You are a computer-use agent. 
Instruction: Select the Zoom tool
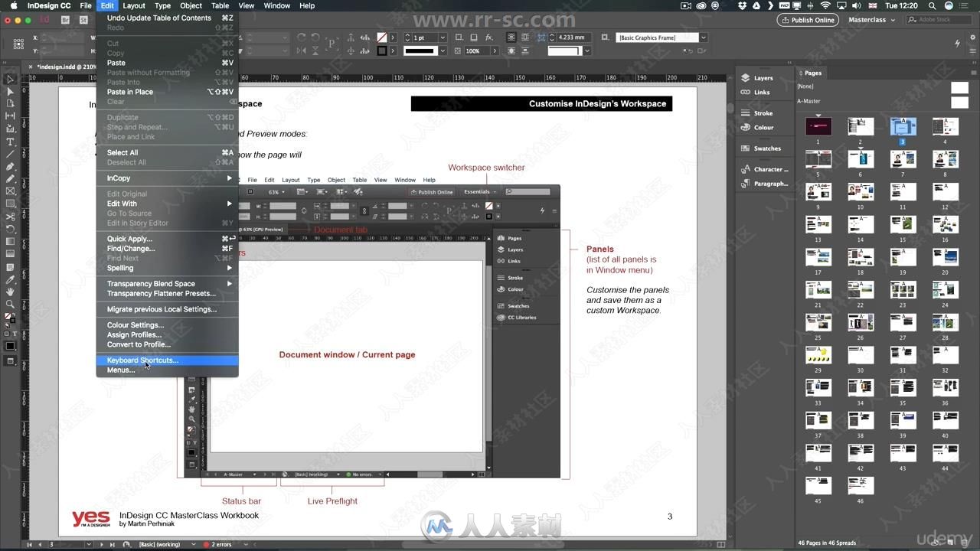pyautogui.click(x=10, y=304)
